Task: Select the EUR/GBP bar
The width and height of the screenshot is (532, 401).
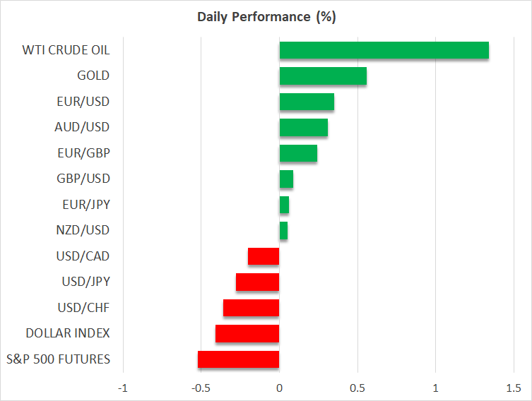Action: (x=298, y=153)
